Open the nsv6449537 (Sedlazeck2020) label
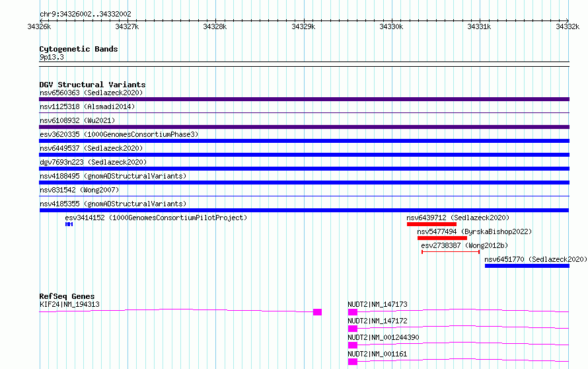The width and height of the screenshot is (588, 369). (x=91, y=148)
